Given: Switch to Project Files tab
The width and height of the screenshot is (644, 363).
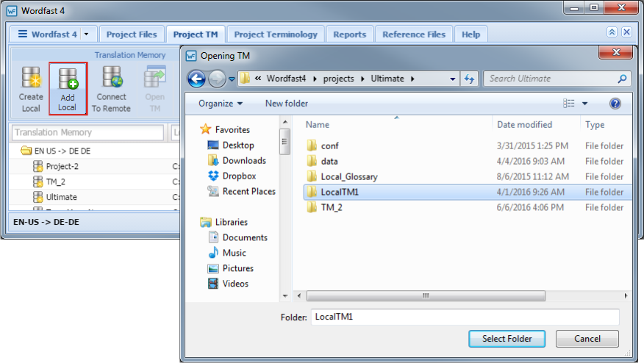Looking at the screenshot, I should 132,35.
